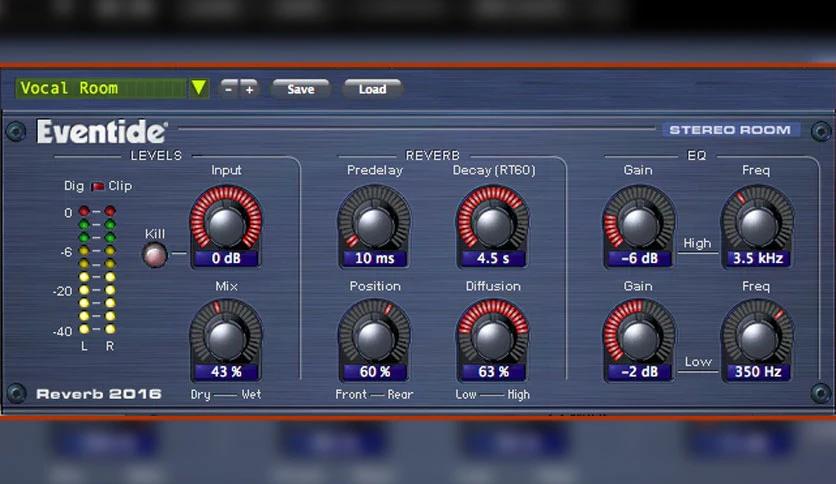This screenshot has height=484, width=836.
Task: Click the High label under Diffusion knob
Action: (518, 395)
